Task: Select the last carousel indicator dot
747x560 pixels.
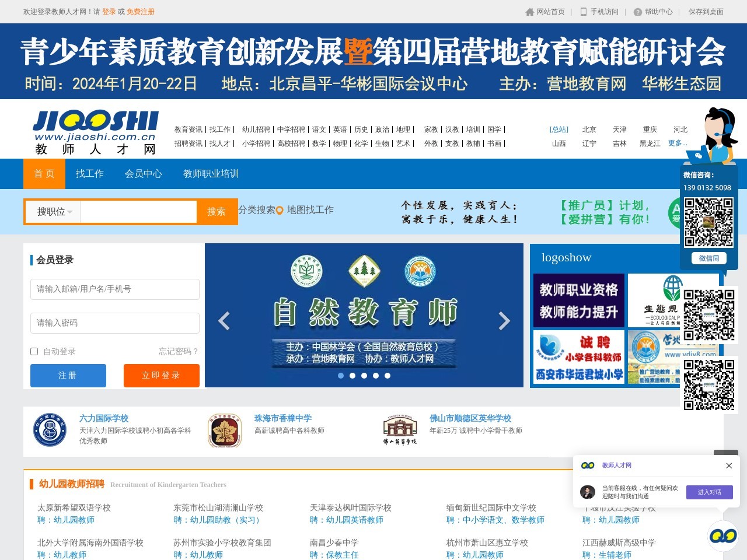Action: pos(388,376)
